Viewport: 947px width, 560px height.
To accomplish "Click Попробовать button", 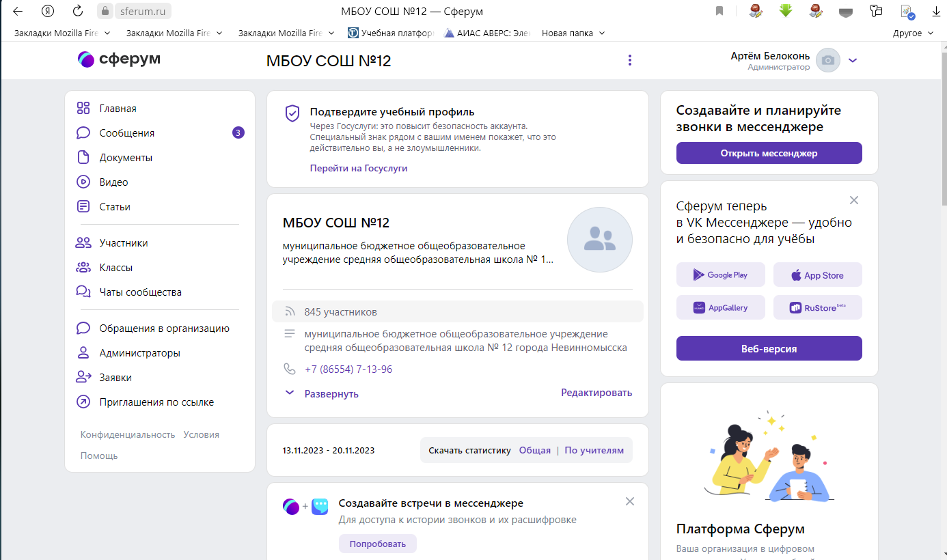I will click(x=378, y=544).
